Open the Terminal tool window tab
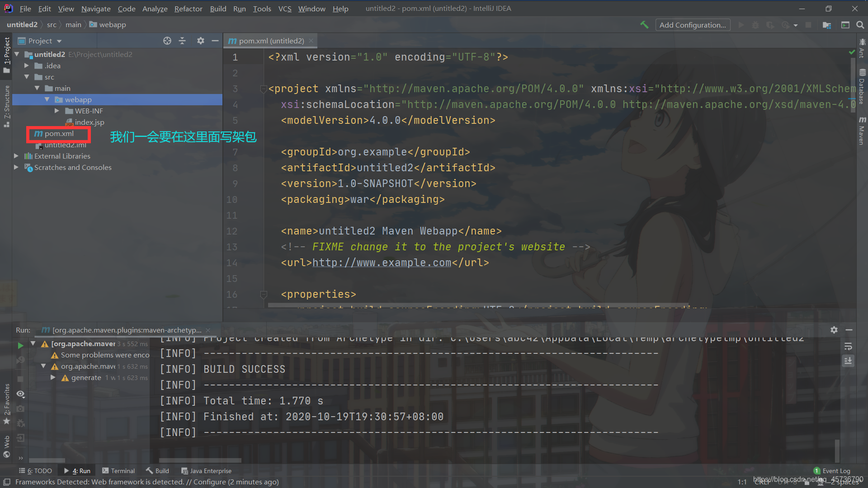This screenshot has width=868, height=488. pyautogui.click(x=118, y=471)
